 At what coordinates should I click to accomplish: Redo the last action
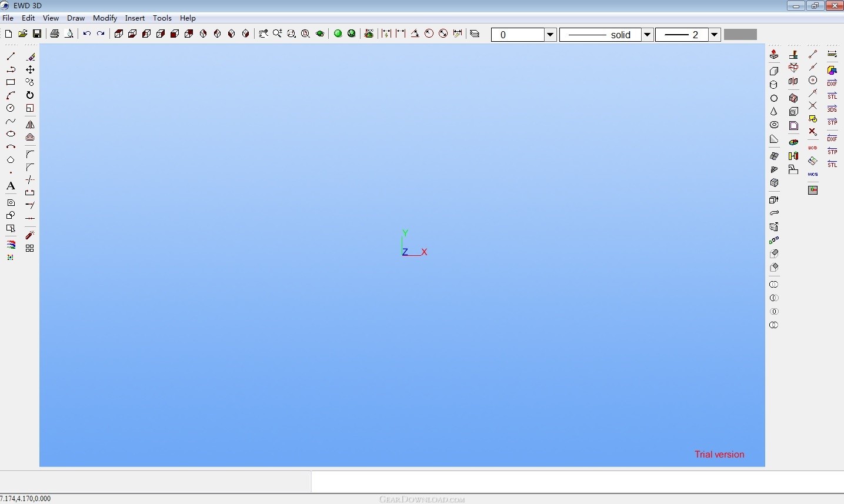tap(101, 34)
